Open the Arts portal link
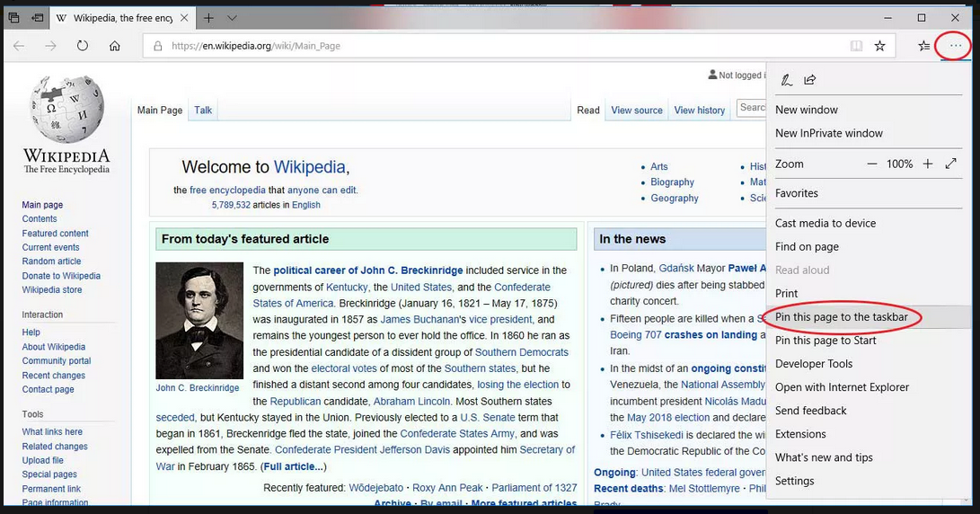This screenshot has height=514, width=980. [x=658, y=166]
